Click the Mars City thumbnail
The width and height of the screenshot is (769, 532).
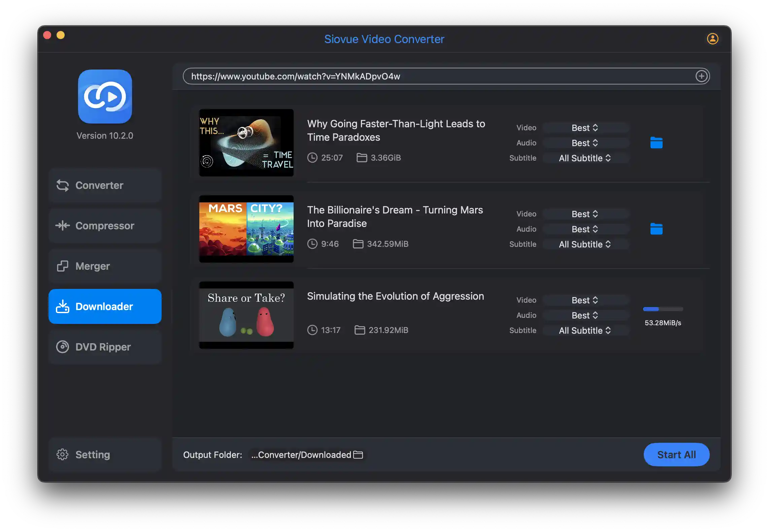coord(246,229)
